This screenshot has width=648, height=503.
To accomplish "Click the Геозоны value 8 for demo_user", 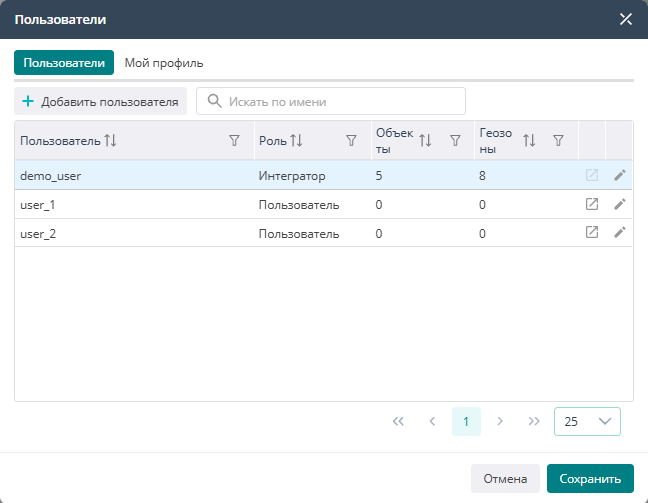I will (482, 176).
